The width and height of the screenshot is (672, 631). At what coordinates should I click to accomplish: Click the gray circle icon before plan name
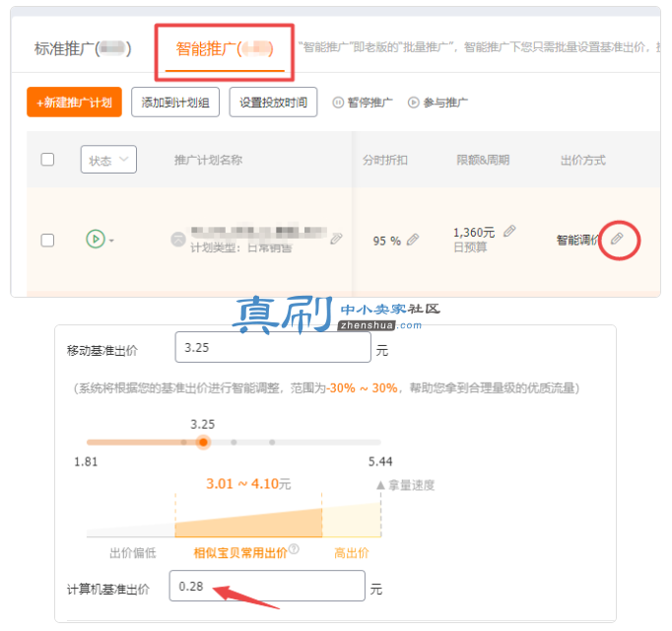tap(178, 239)
